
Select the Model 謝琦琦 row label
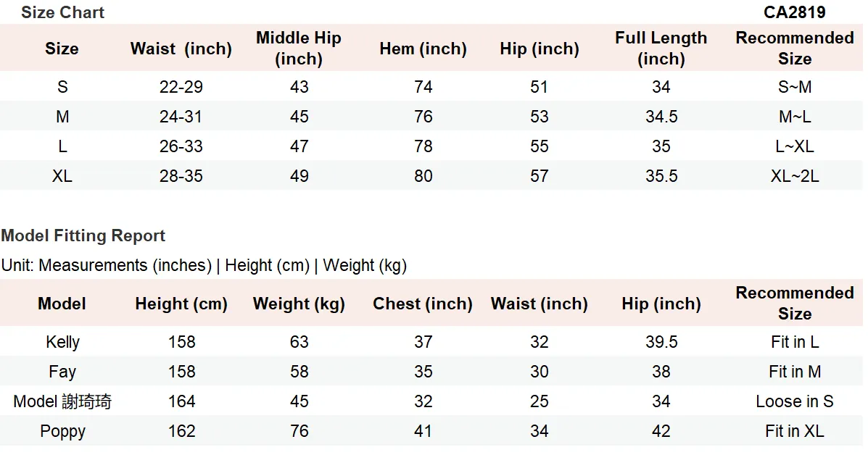[62, 401]
